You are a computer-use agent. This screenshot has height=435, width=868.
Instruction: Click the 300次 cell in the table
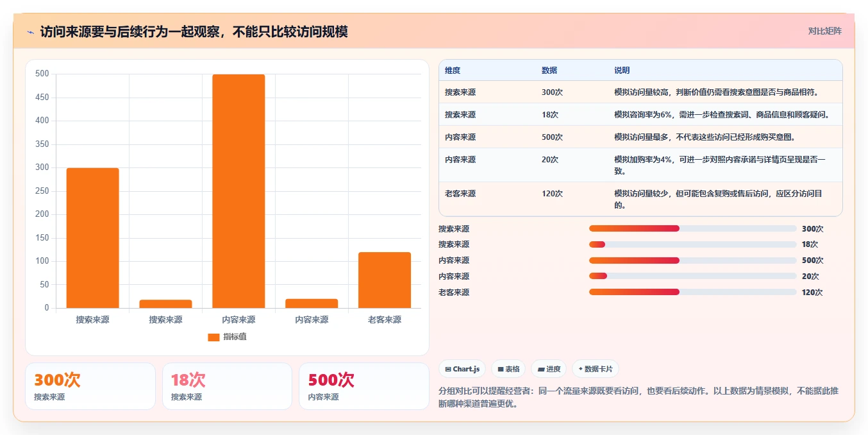pos(552,92)
